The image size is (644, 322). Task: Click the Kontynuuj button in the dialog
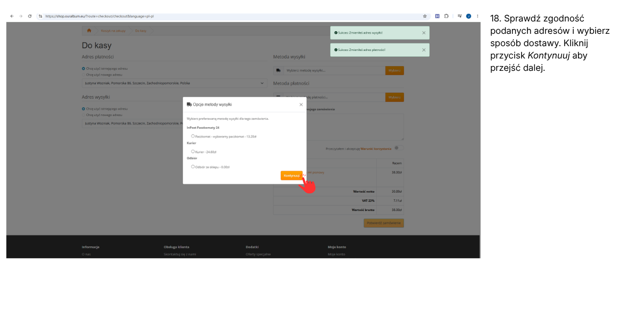(x=291, y=175)
